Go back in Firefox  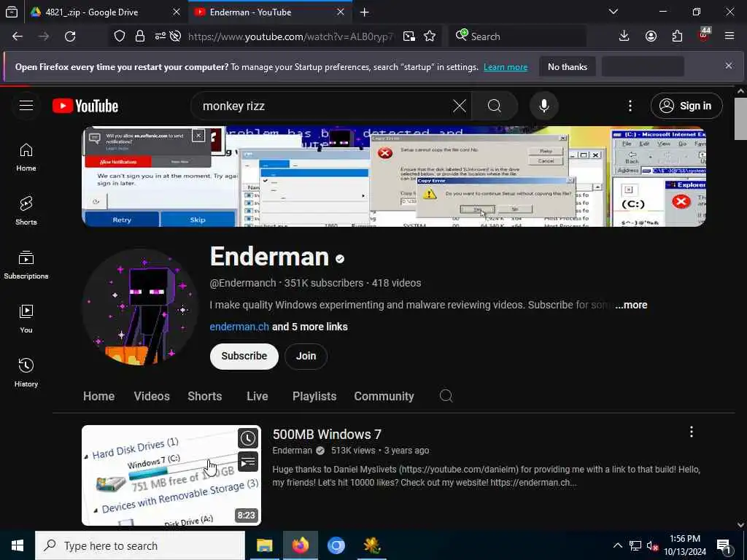[18, 36]
